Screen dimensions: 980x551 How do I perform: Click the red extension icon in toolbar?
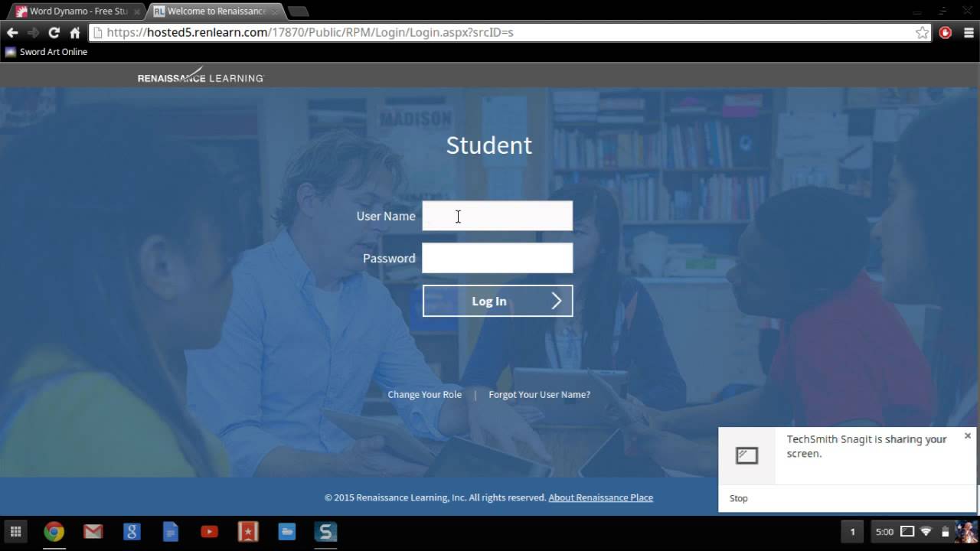[x=946, y=33]
